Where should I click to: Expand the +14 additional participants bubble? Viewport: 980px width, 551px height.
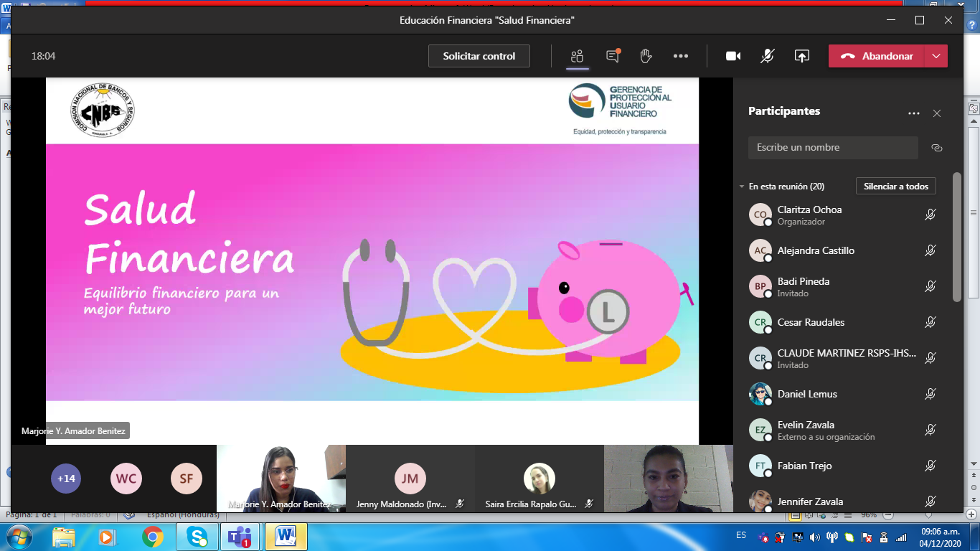[x=66, y=479]
